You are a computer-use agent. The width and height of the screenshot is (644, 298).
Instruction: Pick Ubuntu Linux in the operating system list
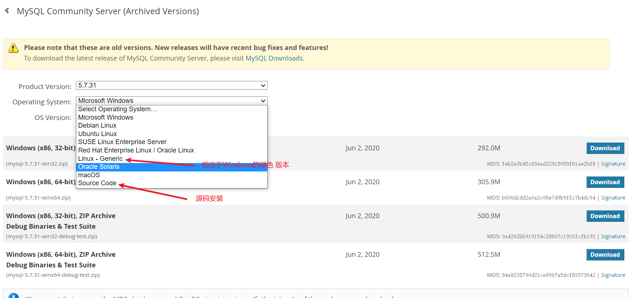[x=172, y=134]
